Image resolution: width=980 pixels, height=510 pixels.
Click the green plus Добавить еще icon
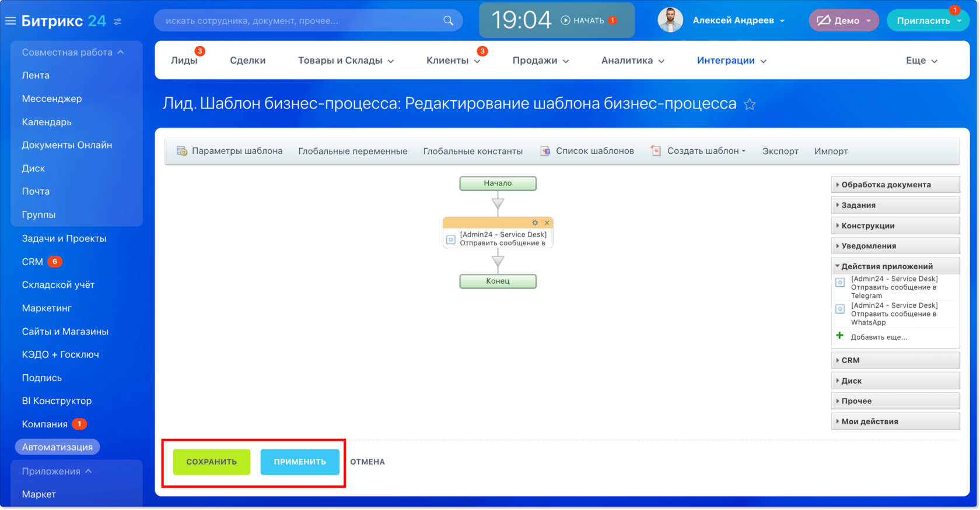[840, 336]
